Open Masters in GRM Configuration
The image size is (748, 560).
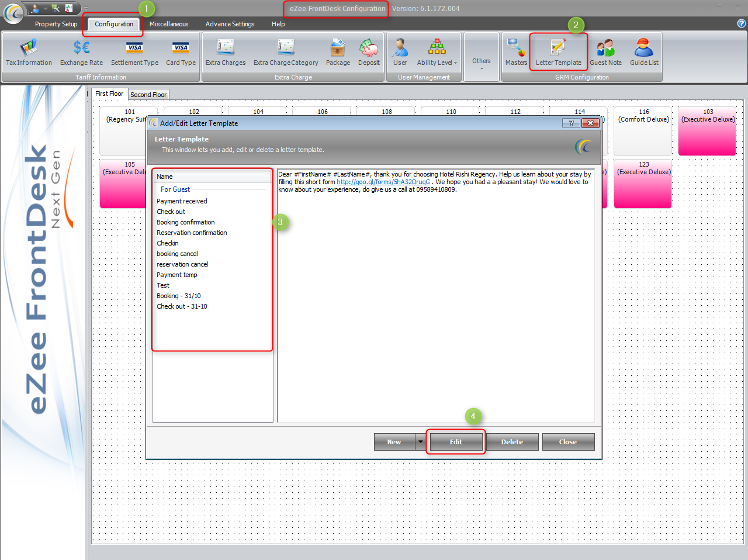[516, 53]
